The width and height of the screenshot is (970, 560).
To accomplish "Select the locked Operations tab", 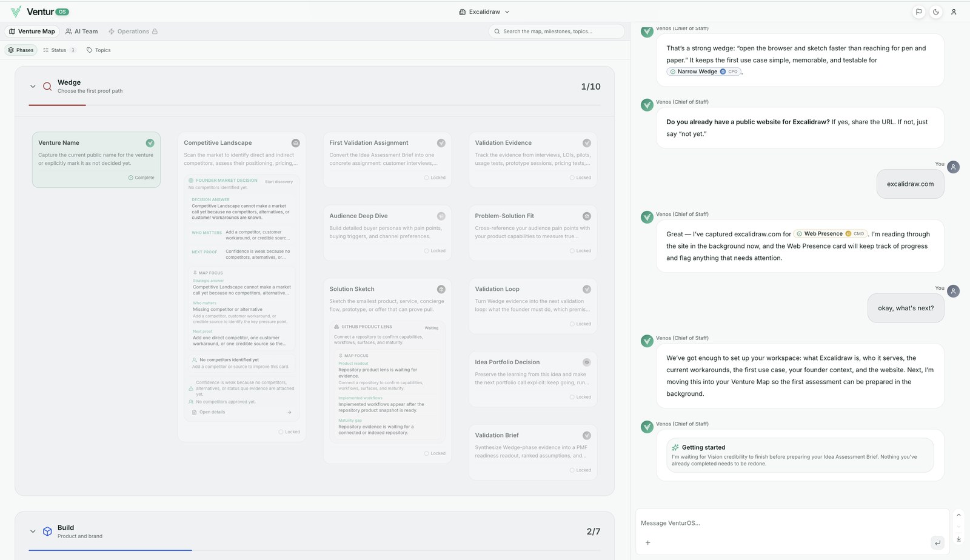I will tap(133, 32).
